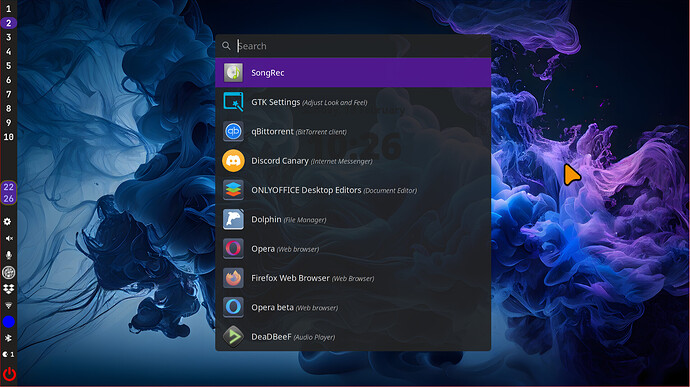The image size is (690, 387).
Task: Click '(Document Editor)' description text
Action: (390, 191)
